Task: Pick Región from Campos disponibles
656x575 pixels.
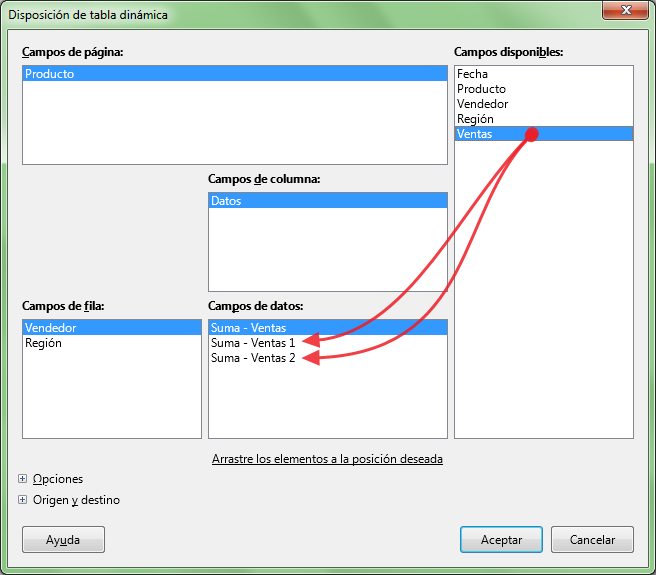Action: (x=475, y=119)
